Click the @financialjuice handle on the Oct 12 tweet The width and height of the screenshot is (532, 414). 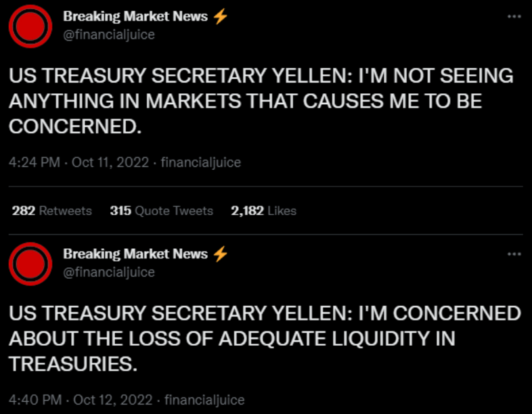pos(109,272)
